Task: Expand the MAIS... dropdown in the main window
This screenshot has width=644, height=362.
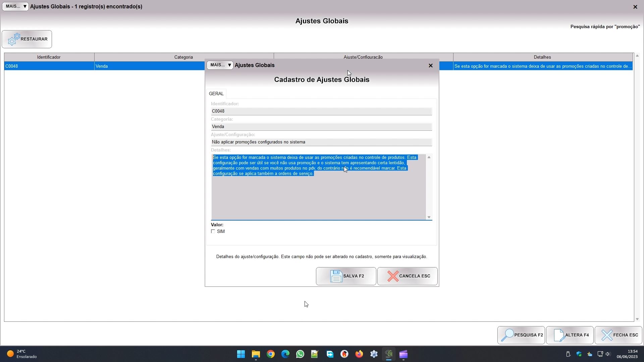Action: [15, 6]
